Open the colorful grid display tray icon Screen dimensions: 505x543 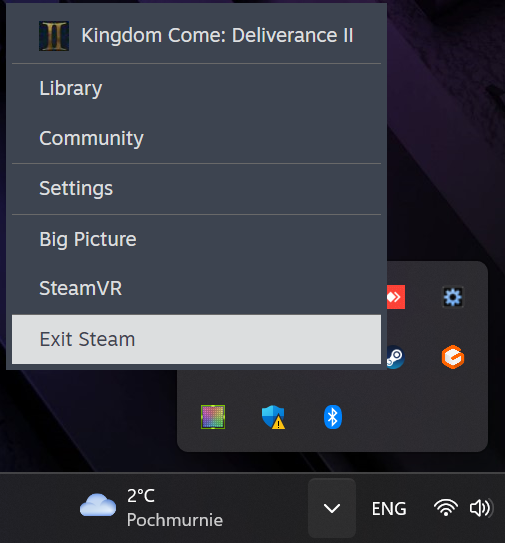(213, 417)
